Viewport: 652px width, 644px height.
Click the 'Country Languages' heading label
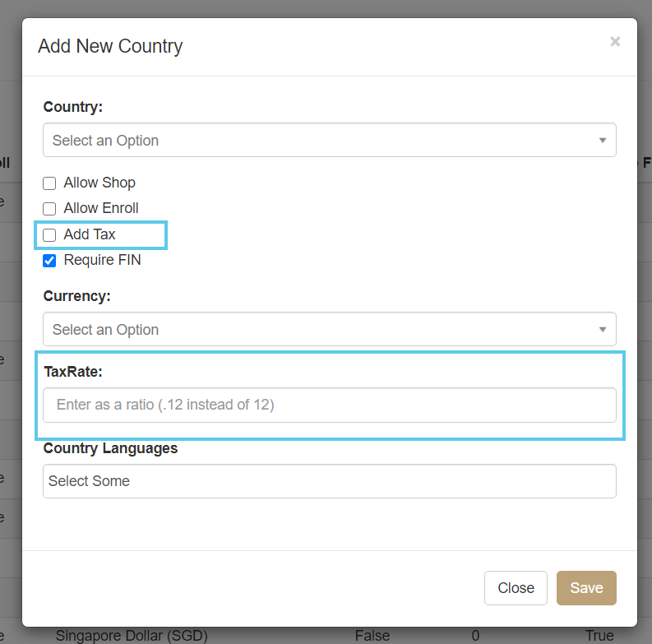[x=110, y=448]
